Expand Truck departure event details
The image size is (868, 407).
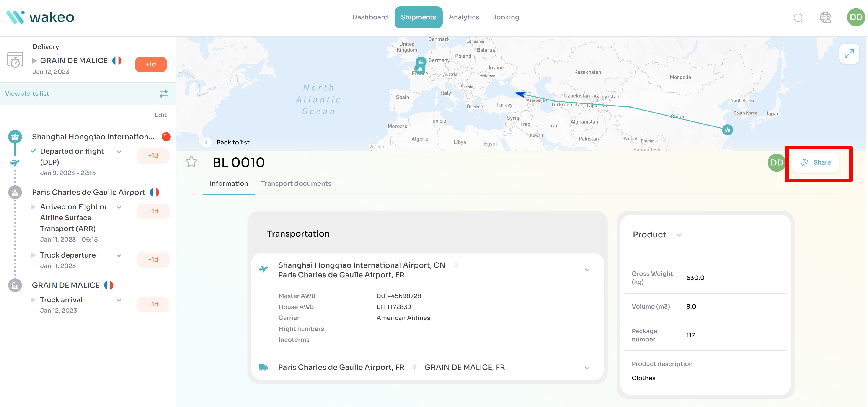119,255
